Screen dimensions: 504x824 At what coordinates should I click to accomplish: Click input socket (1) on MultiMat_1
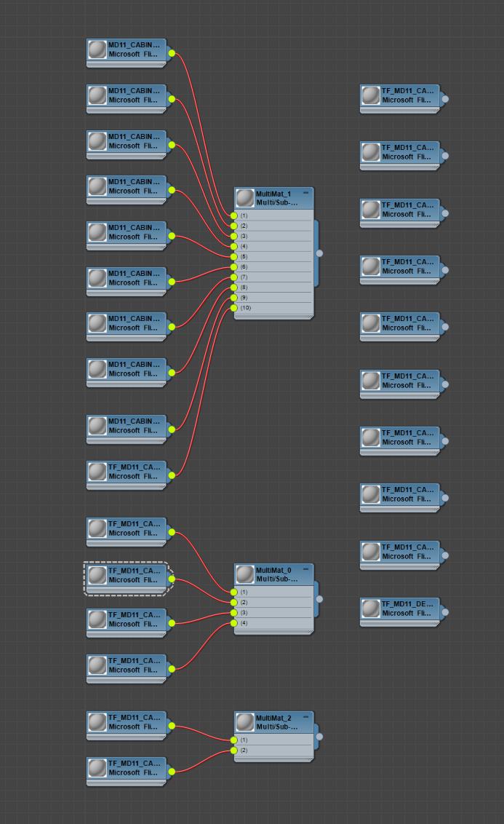click(x=233, y=215)
